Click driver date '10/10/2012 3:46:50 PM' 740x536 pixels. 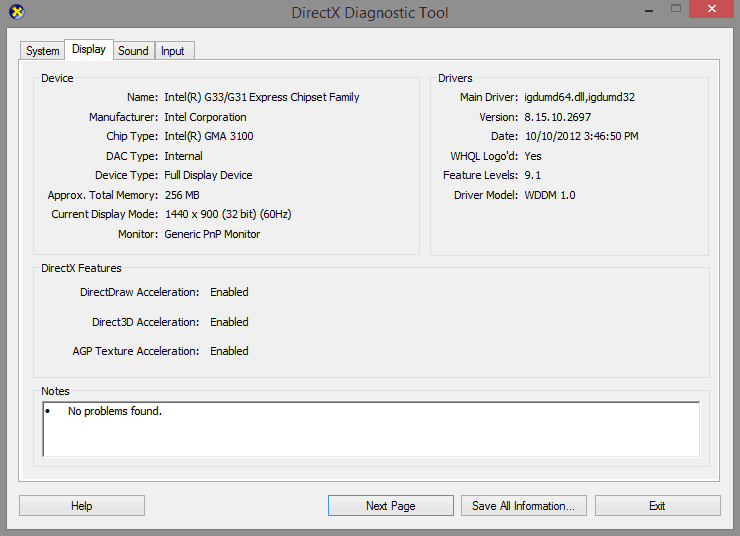point(581,136)
